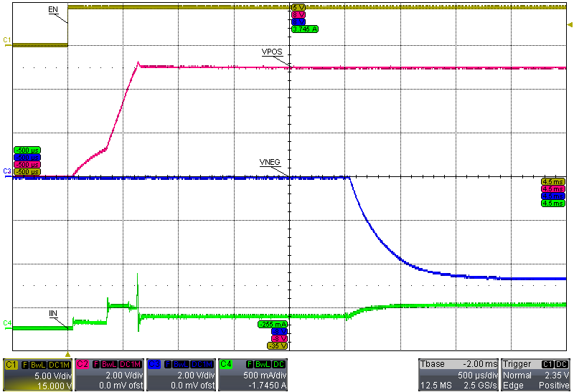The image size is (574, 392).
Task: Open the Tbase timebase settings box
Action: point(458,375)
